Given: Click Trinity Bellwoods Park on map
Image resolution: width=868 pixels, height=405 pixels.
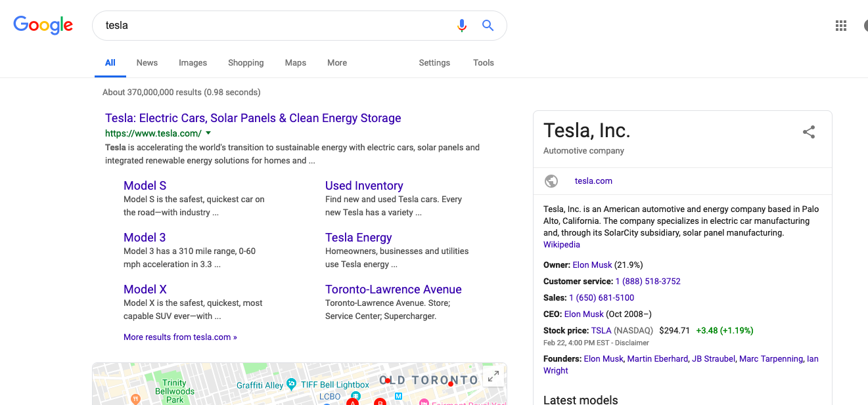Looking at the screenshot, I should click(x=175, y=391).
